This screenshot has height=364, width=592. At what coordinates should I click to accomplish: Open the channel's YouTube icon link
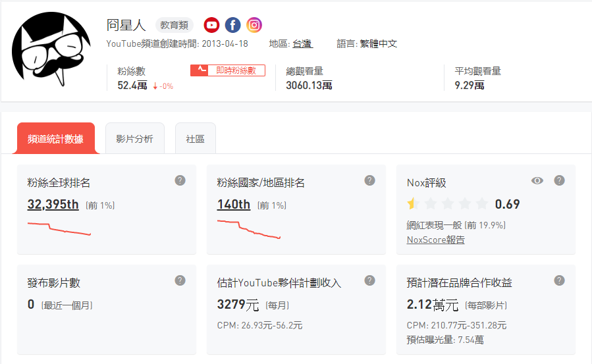pyautogui.click(x=211, y=25)
